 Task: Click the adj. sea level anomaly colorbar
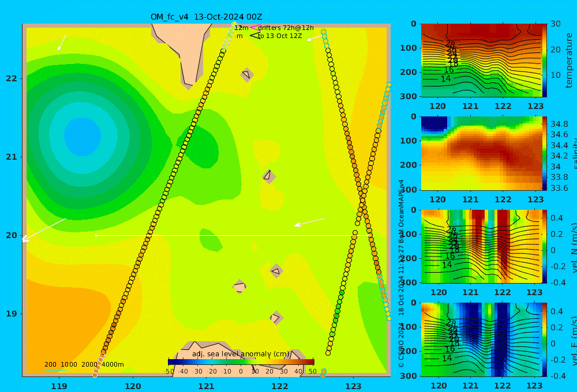241,362
